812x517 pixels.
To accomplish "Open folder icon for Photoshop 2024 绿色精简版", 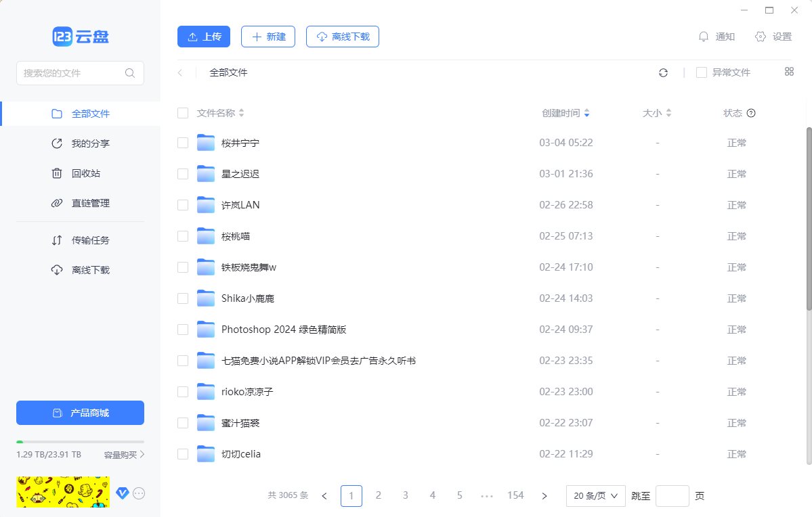I will coord(206,330).
